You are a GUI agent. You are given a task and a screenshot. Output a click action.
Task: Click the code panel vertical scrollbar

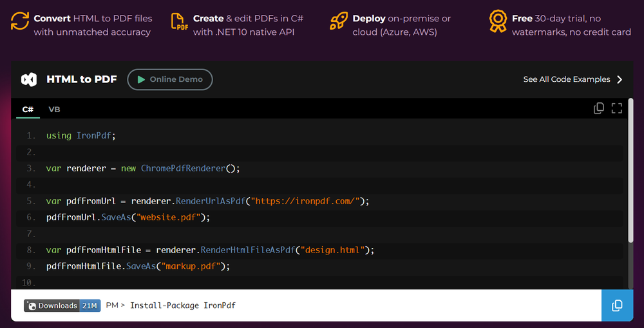click(630, 171)
